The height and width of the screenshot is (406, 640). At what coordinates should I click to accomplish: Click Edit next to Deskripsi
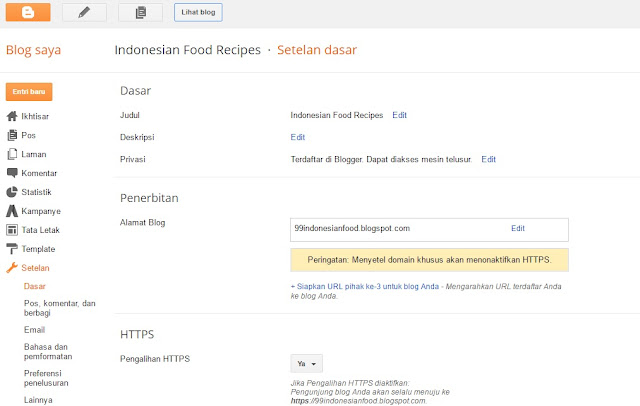coord(298,137)
